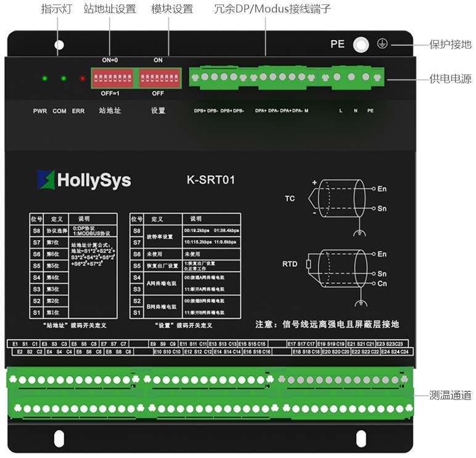476x458 pixels.
Task: Click the round mounting hole at top-left
Action: click(x=59, y=45)
